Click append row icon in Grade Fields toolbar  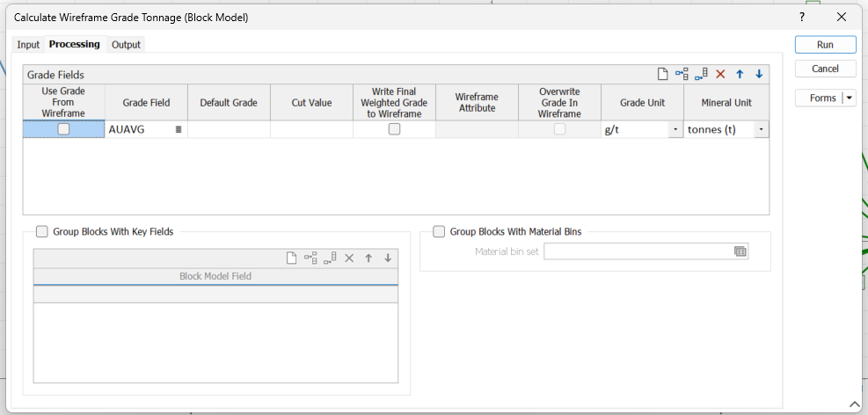click(x=701, y=75)
